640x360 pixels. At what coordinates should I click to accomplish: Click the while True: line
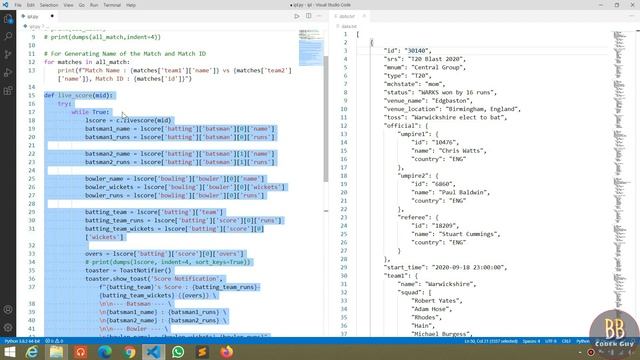coord(90,112)
